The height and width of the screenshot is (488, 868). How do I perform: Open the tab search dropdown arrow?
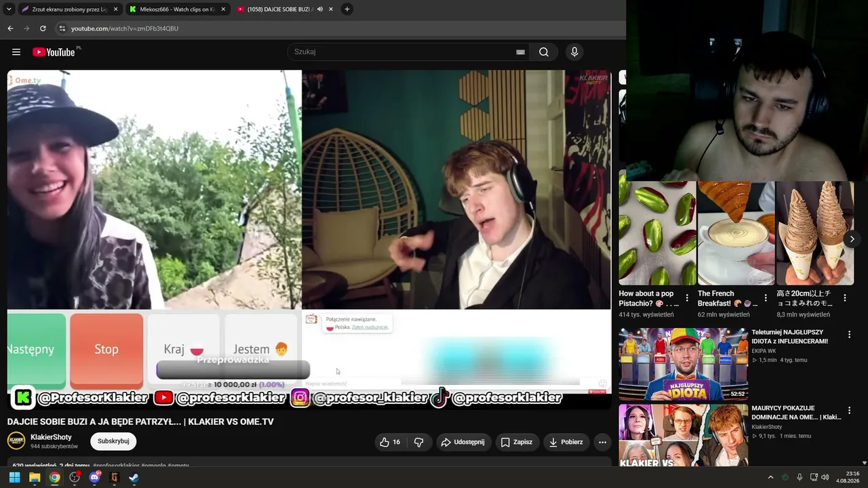9,9
